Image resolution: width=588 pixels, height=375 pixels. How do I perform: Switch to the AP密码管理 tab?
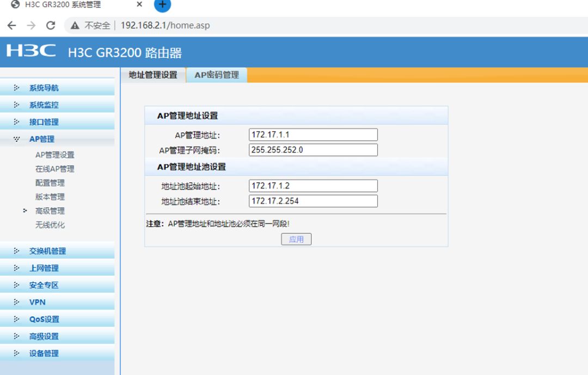[217, 75]
